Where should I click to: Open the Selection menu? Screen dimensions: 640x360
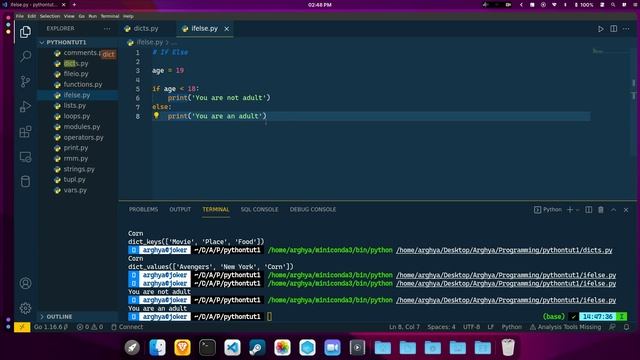coord(50,16)
